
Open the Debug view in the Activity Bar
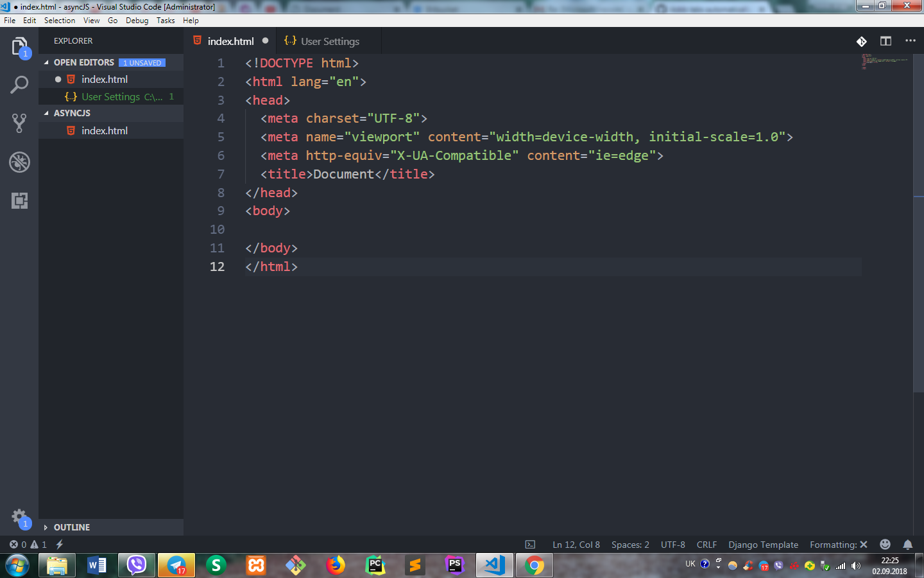[19, 162]
